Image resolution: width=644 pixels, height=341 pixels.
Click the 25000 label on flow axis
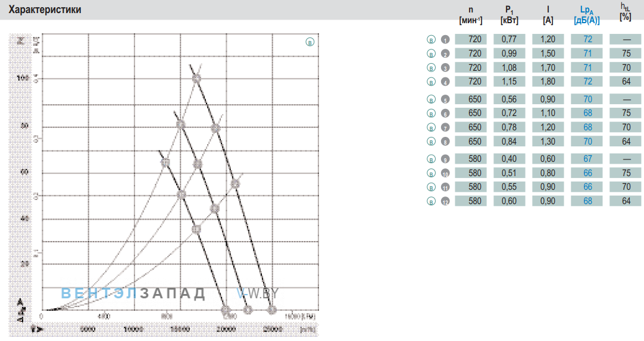coord(273,329)
